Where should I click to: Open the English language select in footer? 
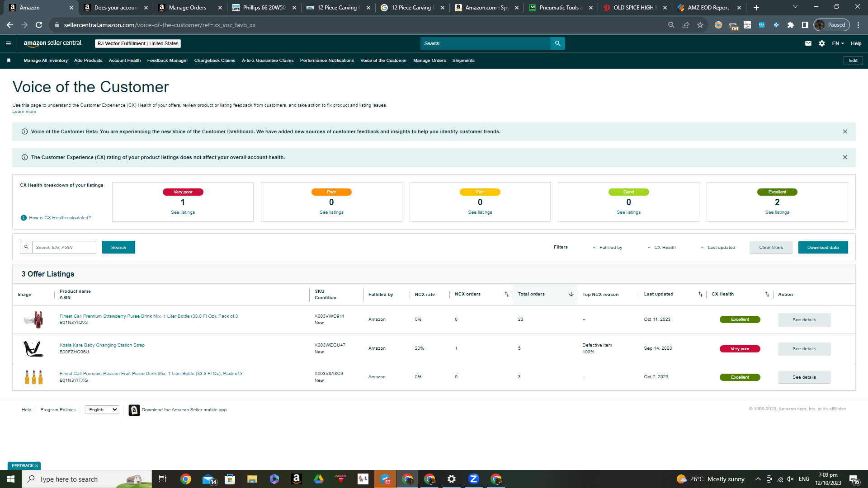103,410
